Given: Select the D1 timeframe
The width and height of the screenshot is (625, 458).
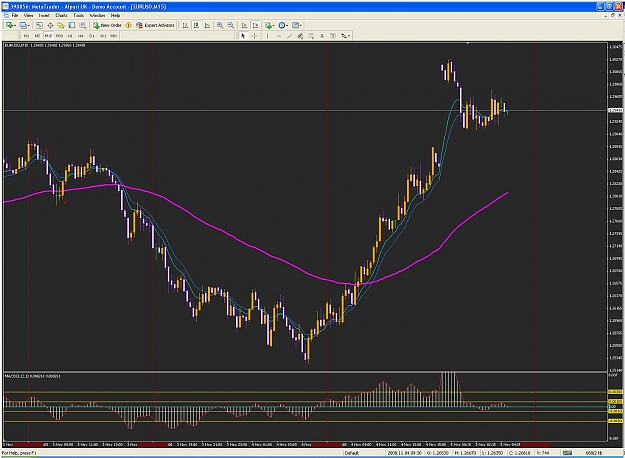Looking at the screenshot, I should 92,36.
